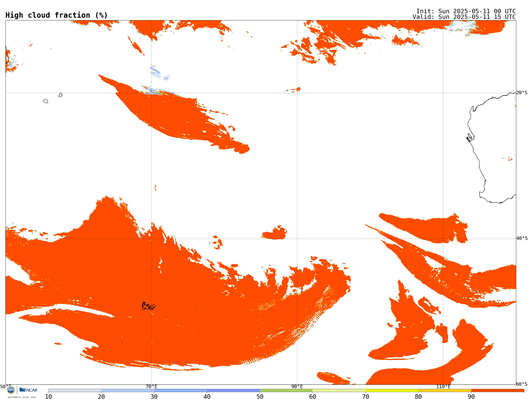Click the colorbar tick label 20
This screenshot has height=400, width=532.
pos(101,397)
